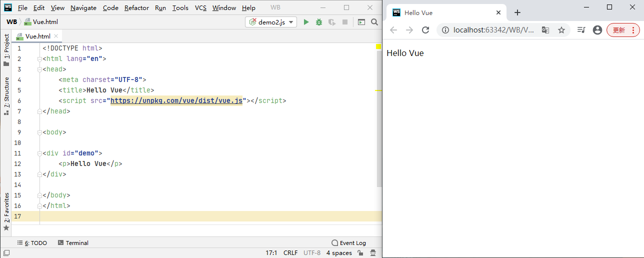Open Search Everywhere magnifier in WebStorm
The width and height of the screenshot is (644, 258).
tap(374, 22)
